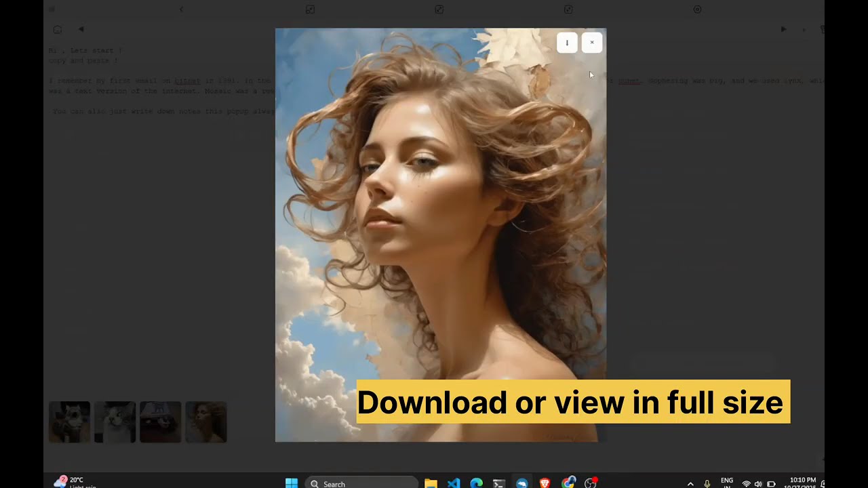Click the left arrow beside the home icon

(x=81, y=29)
